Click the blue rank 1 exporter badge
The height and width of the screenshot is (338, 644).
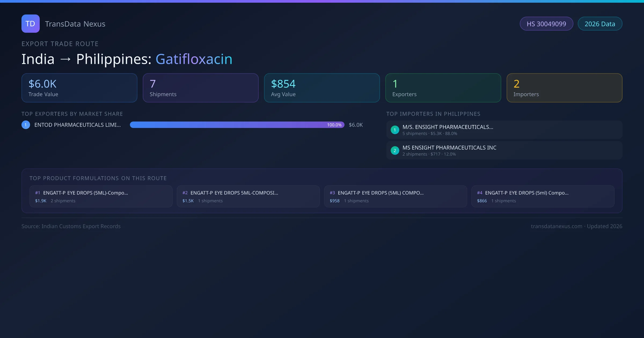pos(26,125)
